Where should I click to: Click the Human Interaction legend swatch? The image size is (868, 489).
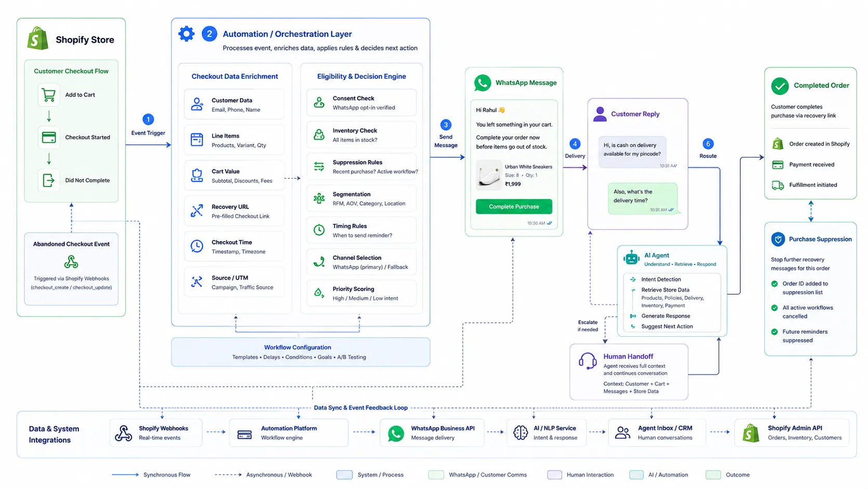pos(554,475)
